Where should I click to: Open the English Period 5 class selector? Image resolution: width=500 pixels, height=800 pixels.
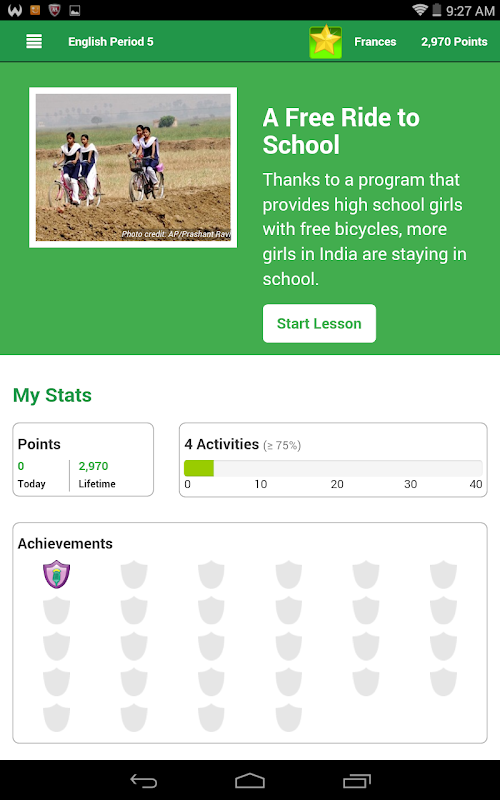111,42
